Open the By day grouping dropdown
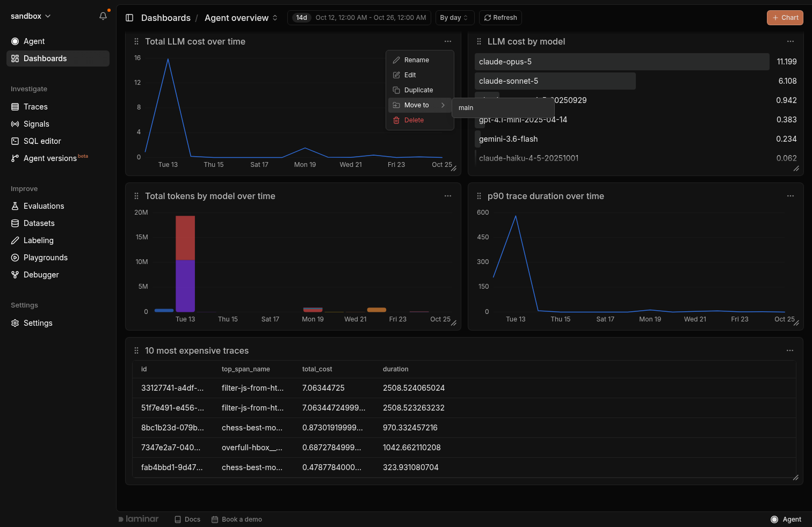 [x=454, y=18]
